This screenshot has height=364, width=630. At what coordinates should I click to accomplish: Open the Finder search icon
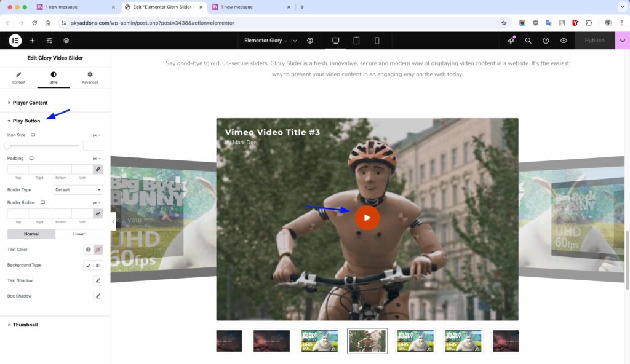[528, 41]
